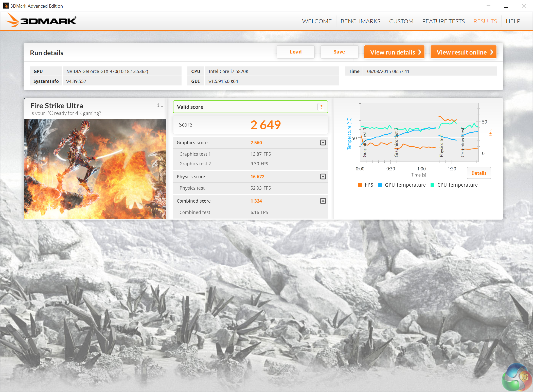533x392 pixels.
Task: Click the 3DMark logo in header
Action: click(x=41, y=20)
